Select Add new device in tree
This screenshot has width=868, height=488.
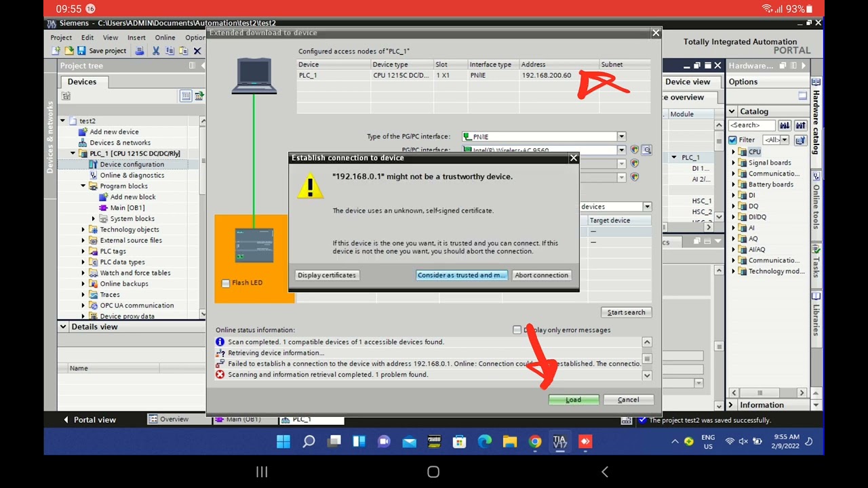point(114,131)
